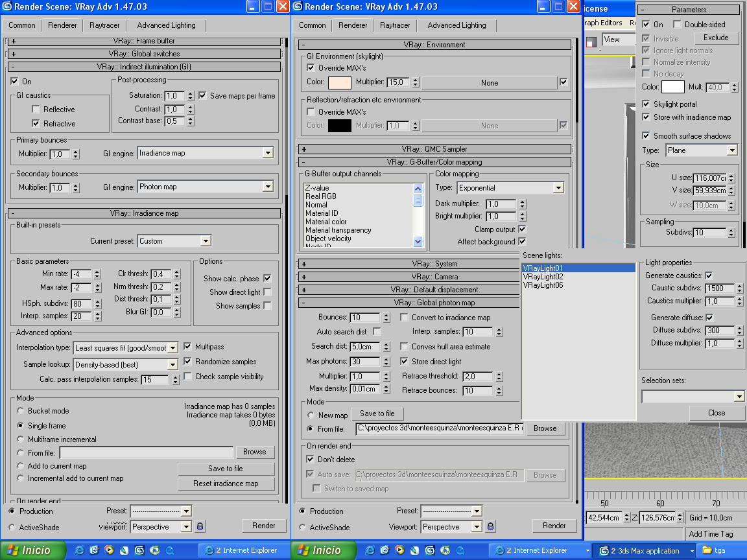Select VRayLight02 in Scene lights list
Viewport: 747px width, 560px height.
coord(543,277)
